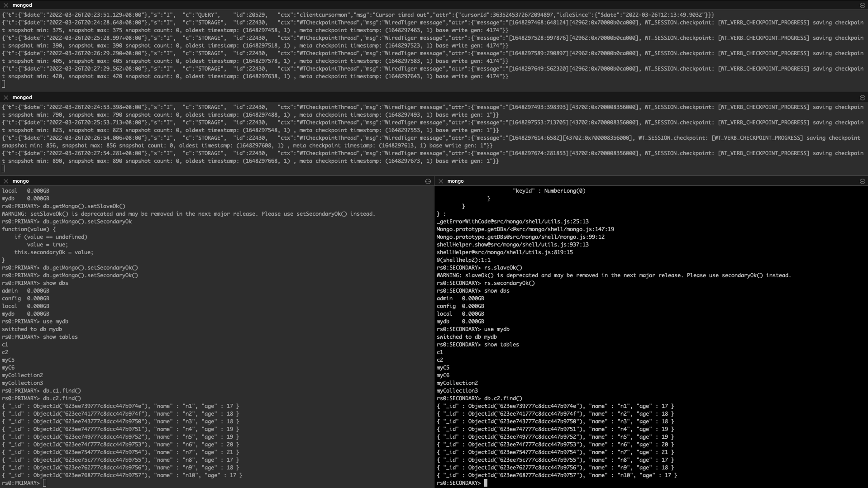Viewport: 868px width, 488px height.
Task: Click the "keyId : NumberLong(0)" line
Action: click(549, 191)
